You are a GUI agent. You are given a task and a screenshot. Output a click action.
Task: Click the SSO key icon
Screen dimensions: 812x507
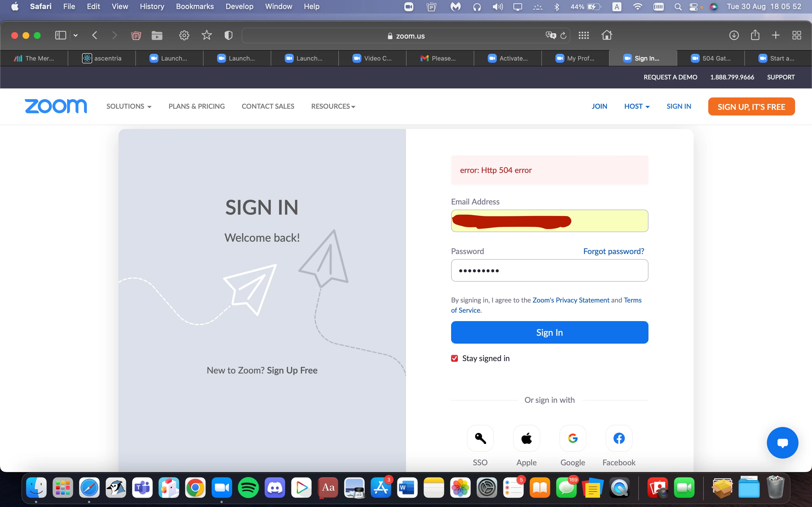pos(480,438)
